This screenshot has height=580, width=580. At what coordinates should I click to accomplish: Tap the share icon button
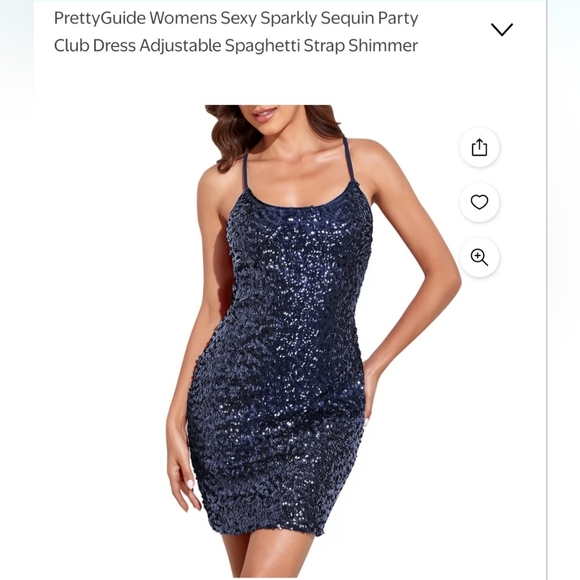[479, 147]
